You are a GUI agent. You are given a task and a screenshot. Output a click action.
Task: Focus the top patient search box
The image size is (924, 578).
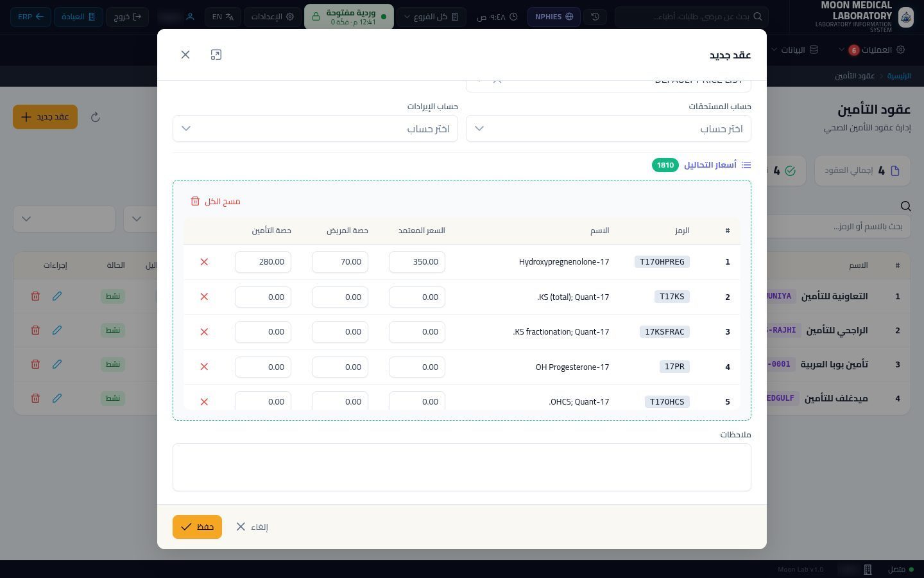pyautogui.click(x=692, y=17)
